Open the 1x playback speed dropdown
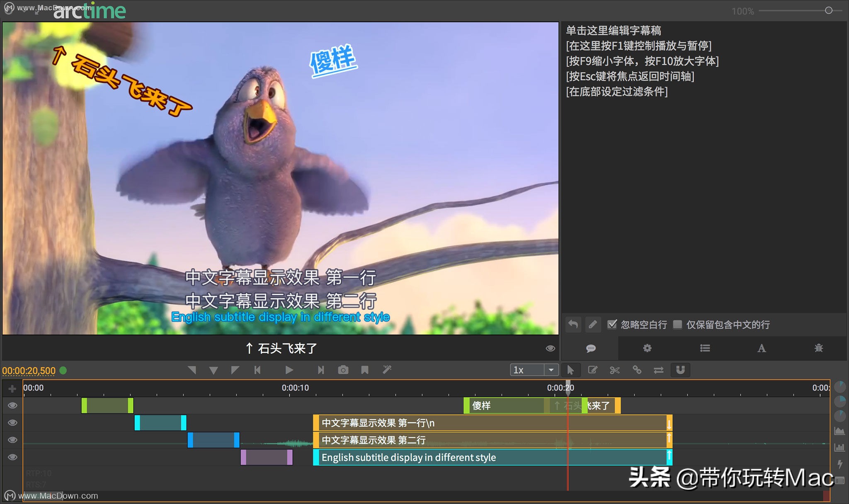This screenshot has width=849, height=504. click(x=551, y=369)
